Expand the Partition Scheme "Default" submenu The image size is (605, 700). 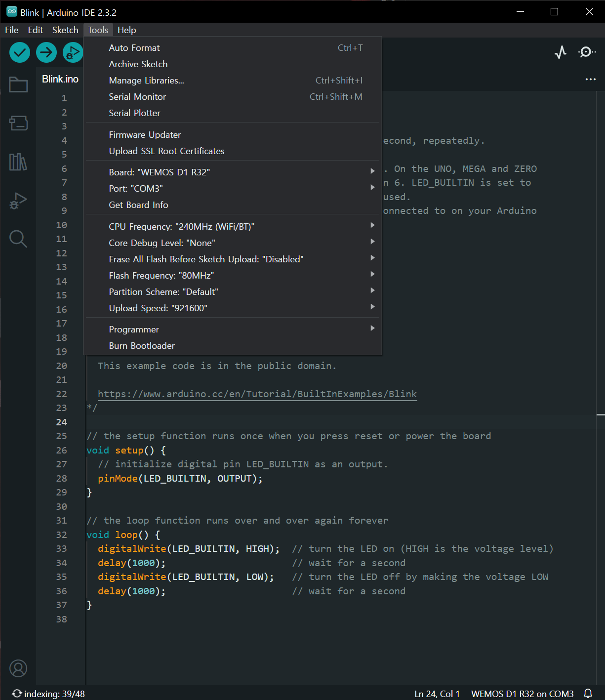click(233, 291)
